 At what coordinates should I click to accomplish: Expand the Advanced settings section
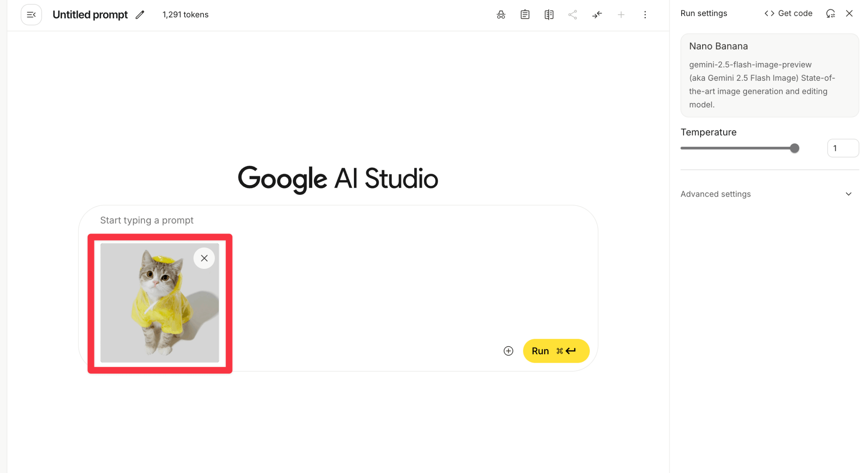click(767, 194)
